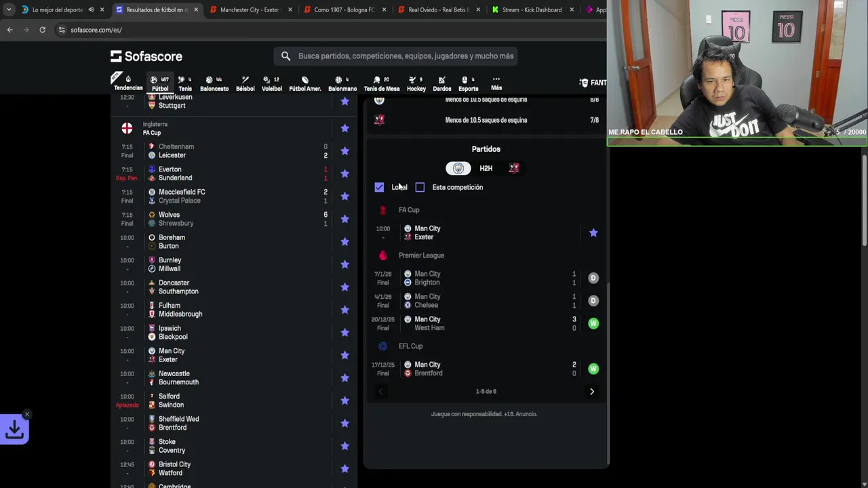
Task: Open the Fútbol Amer. sport category
Action: 305,83
